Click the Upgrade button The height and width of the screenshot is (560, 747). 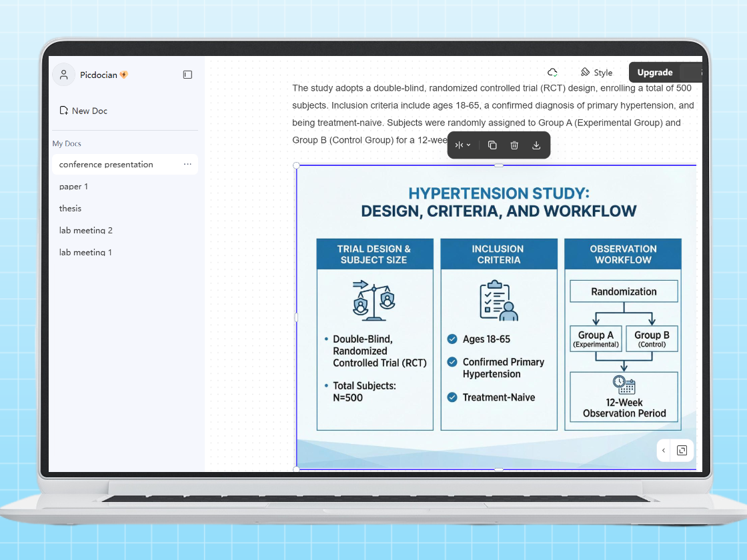tap(654, 72)
